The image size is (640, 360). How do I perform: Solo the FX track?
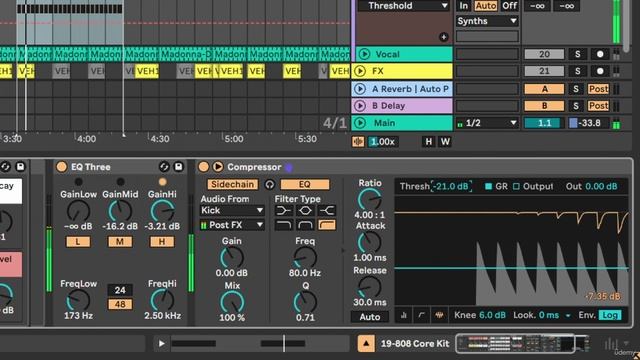[x=578, y=71]
